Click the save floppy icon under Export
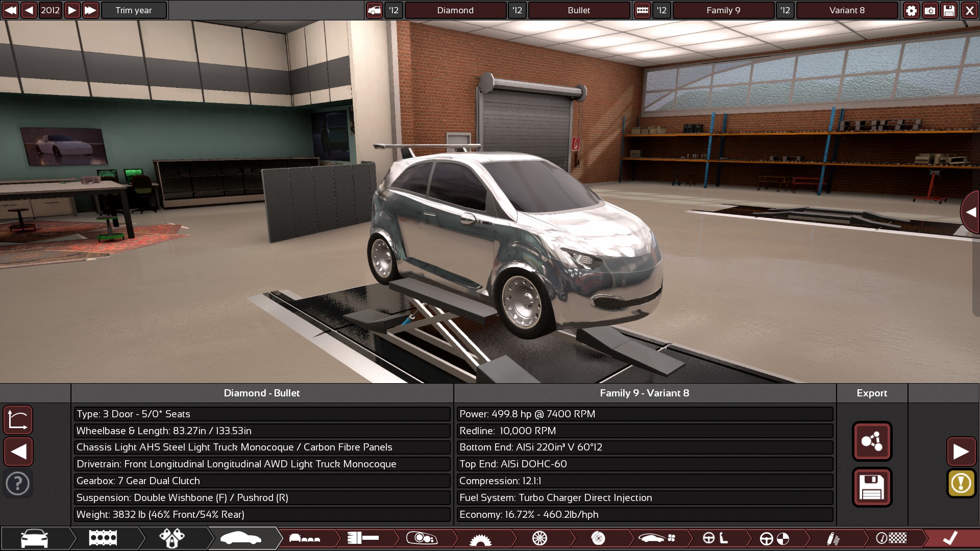 click(872, 487)
